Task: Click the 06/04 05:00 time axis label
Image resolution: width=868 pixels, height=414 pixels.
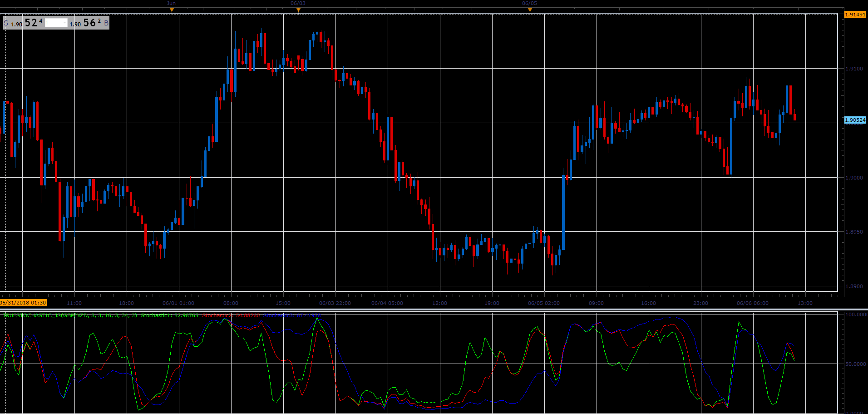Action: click(x=387, y=303)
